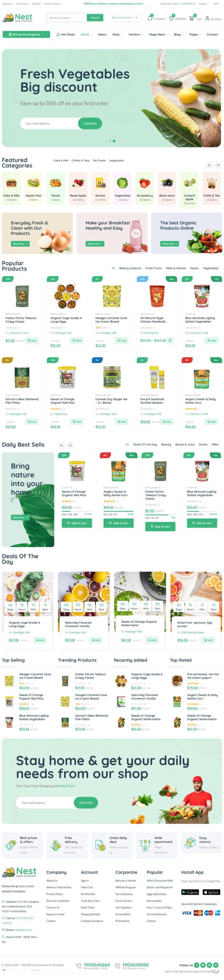This screenshot has width=224, height=980.
Task: Go to next Featured Categories arrow
Action: 218,165
